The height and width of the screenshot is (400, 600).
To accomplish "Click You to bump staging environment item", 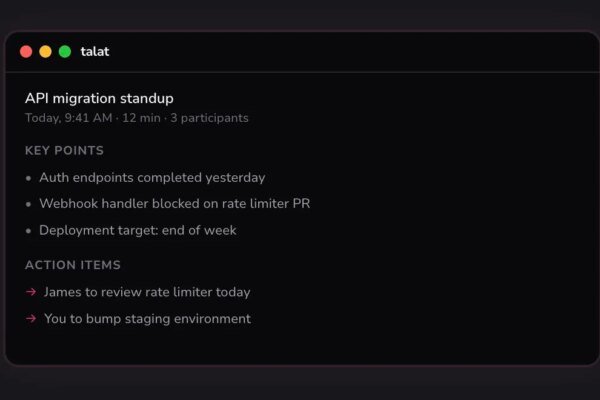I will pos(147,319).
